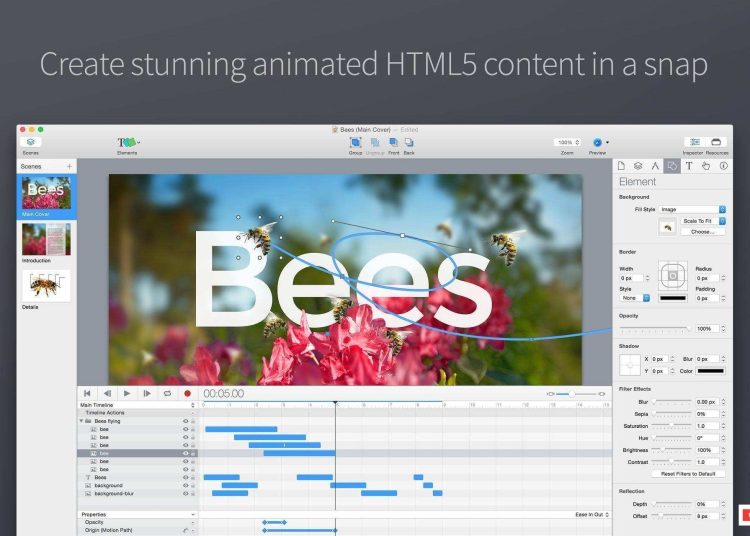
Task: Switch to the Typography inspector tab
Action: point(688,166)
